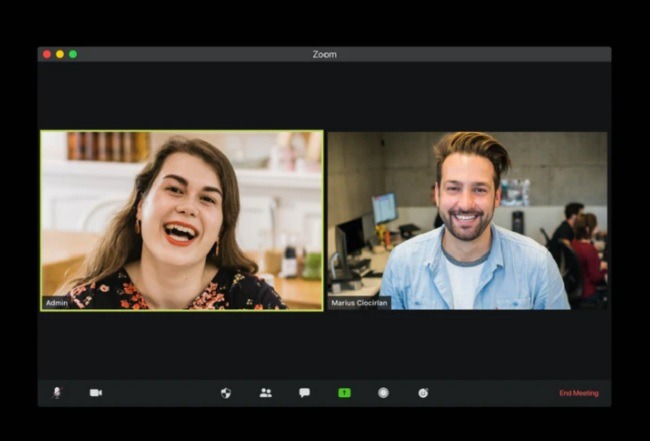Open the Chat speech bubble icon

pyautogui.click(x=304, y=393)
